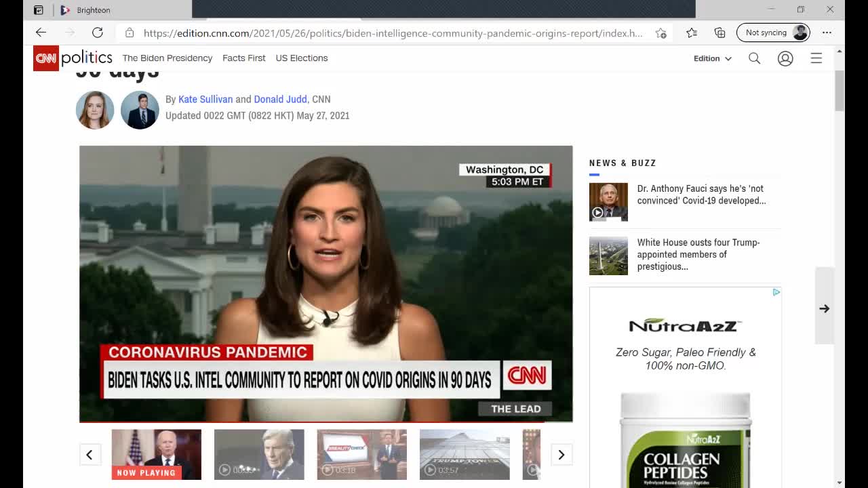Open The Biden Presidency menu item

[167, 58]
